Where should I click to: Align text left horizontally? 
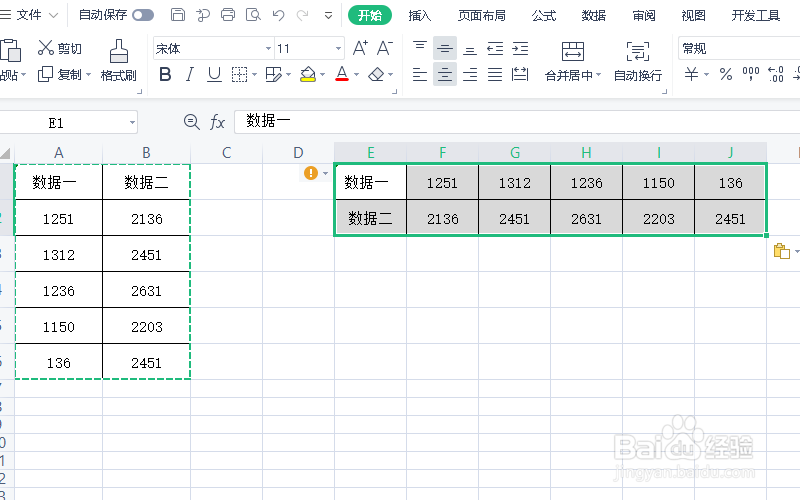click(420, 74)
